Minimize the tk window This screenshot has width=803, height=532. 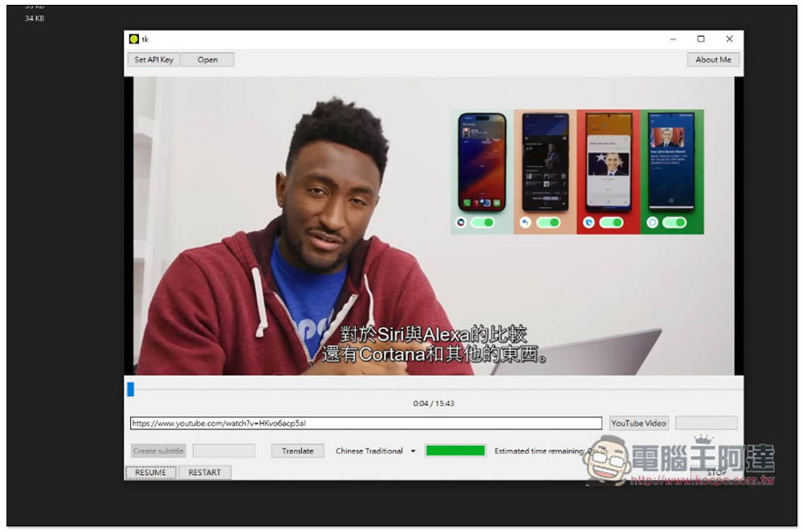[x=673, y=39]
